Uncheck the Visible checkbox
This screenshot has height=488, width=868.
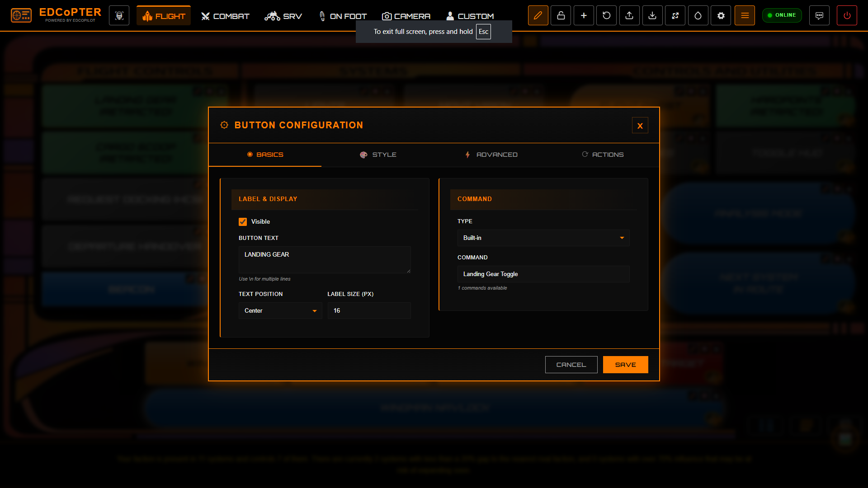click(242, 221)
